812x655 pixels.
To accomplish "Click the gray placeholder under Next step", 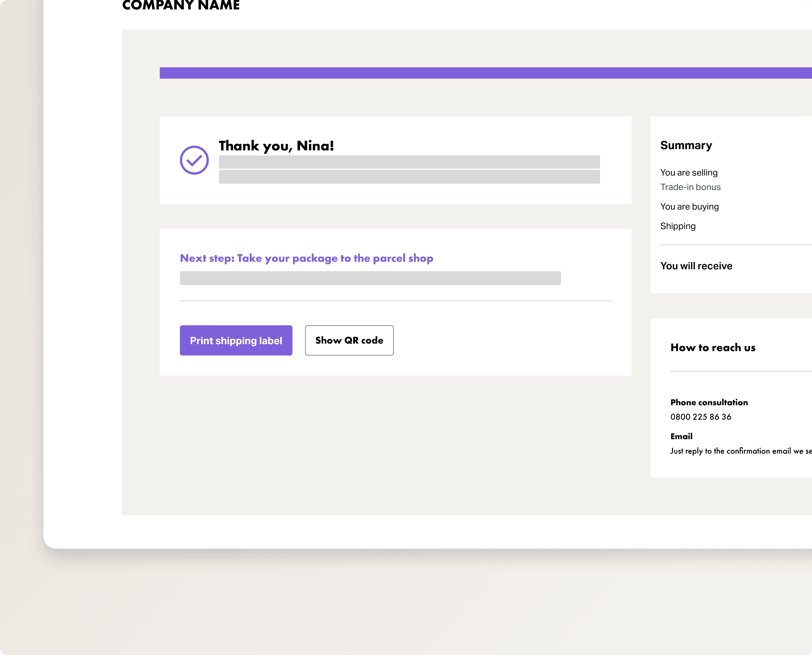I will point(370,278).
